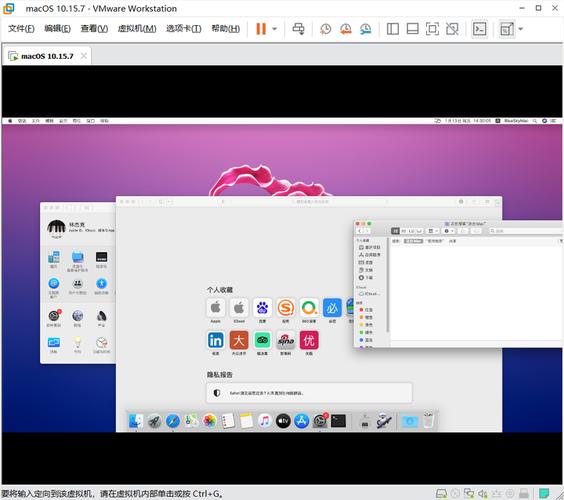Close the macOS 10.15.7 tab

tap(84, 56)
